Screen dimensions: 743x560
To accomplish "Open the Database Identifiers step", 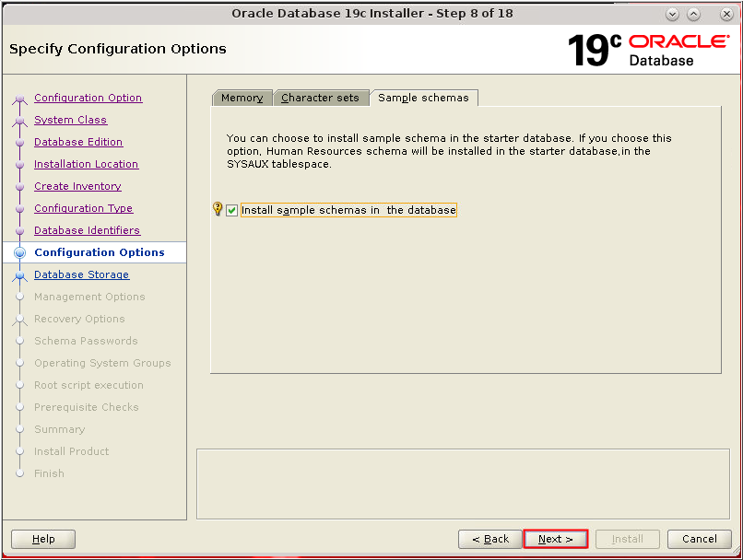I will click(87, 230).
